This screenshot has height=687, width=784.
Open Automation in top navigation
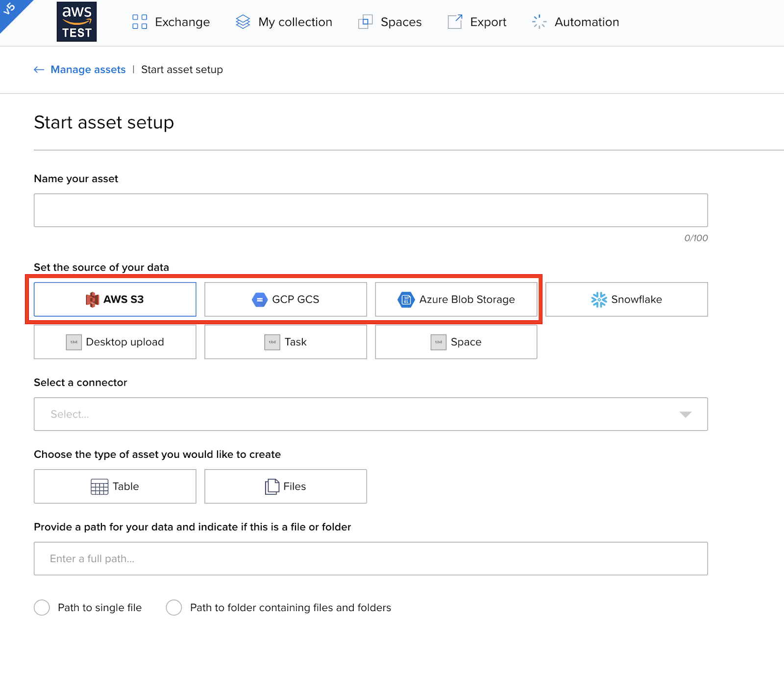[575, 22]
